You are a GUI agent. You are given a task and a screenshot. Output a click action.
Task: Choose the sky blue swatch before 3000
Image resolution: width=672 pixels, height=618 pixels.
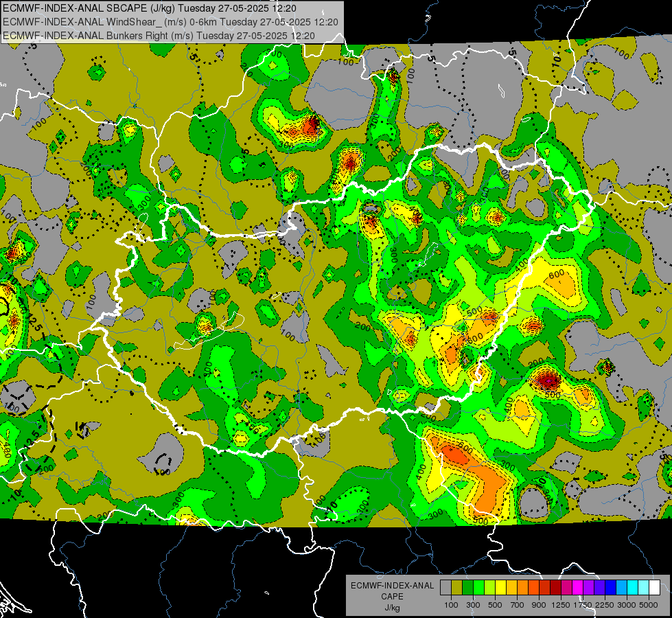pyautogui.click(x=622, y=587)
